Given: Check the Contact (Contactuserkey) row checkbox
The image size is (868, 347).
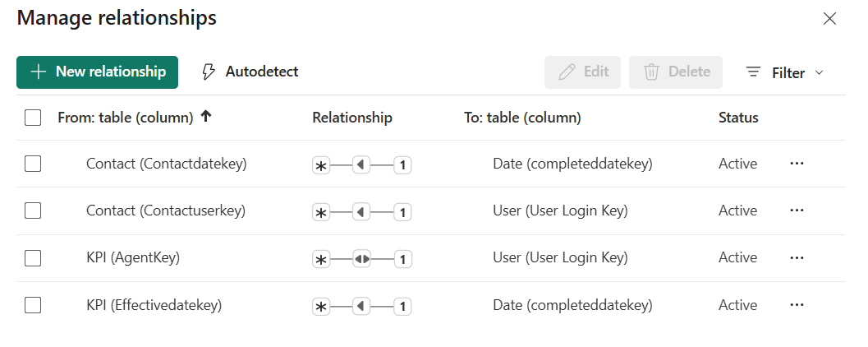Looking at the screenshot, I should (x=33, y=211).
